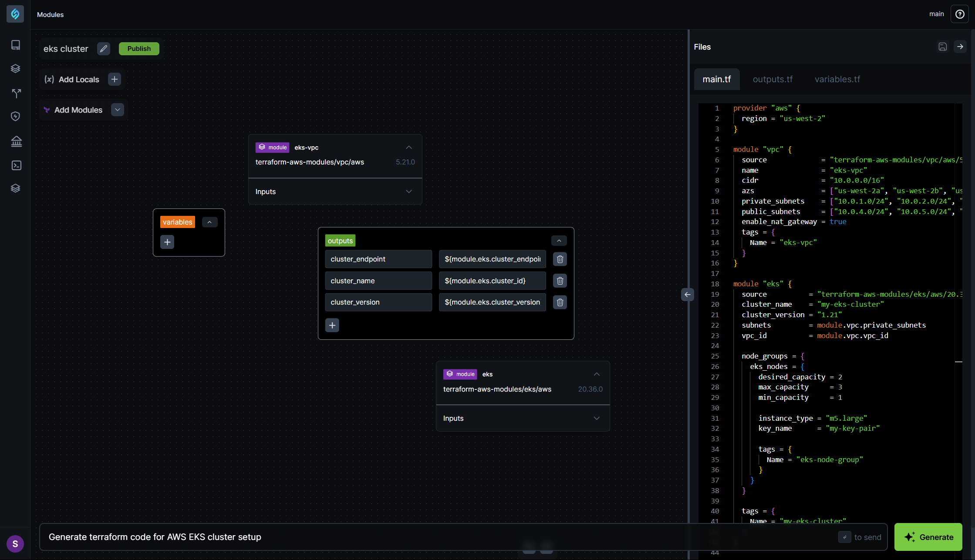Delete the cluster_version output row
975x560 pixels.
(x=560, y=302)
